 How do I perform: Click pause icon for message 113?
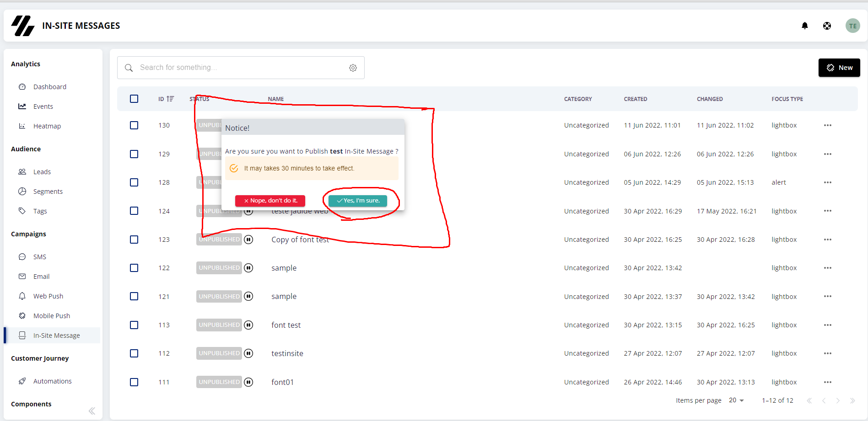pyautogui.click(x=248, y=325)
